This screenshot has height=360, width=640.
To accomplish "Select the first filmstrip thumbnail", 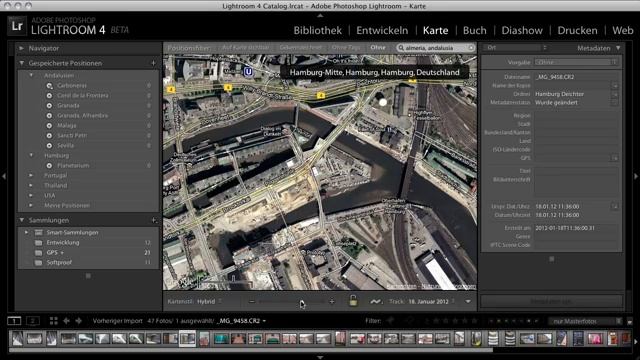I will [x=17, y=338].
